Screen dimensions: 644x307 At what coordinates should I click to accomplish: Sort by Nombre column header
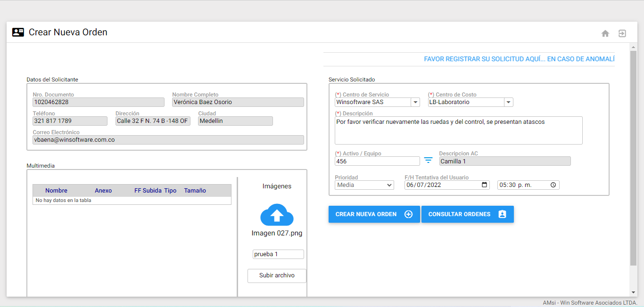[x=56, y=191]
